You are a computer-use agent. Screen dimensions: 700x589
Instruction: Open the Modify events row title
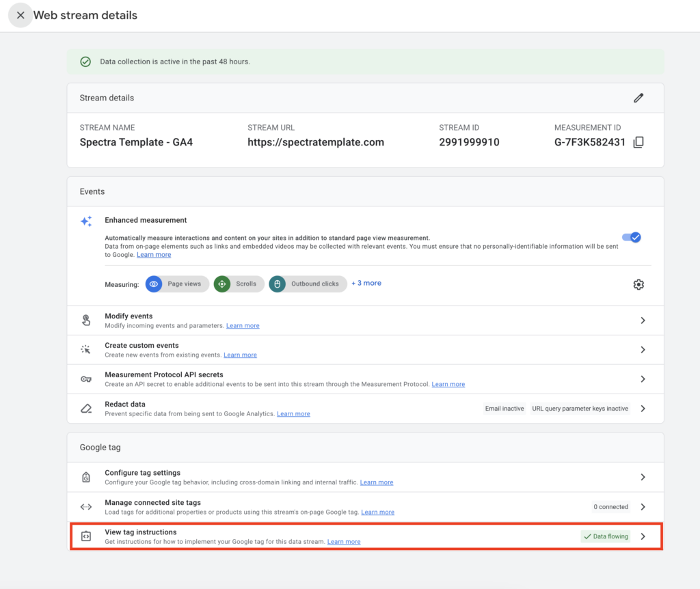129,316
